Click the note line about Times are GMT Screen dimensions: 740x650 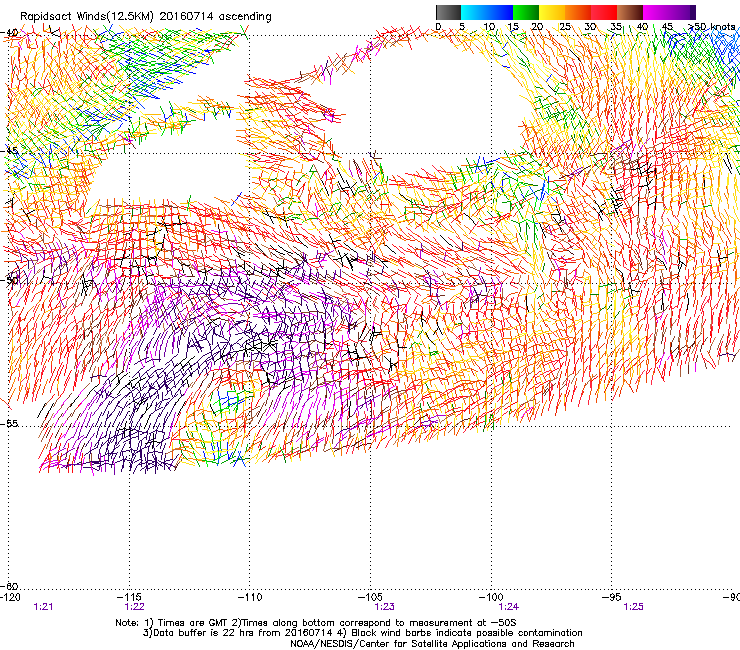point(316,623)
